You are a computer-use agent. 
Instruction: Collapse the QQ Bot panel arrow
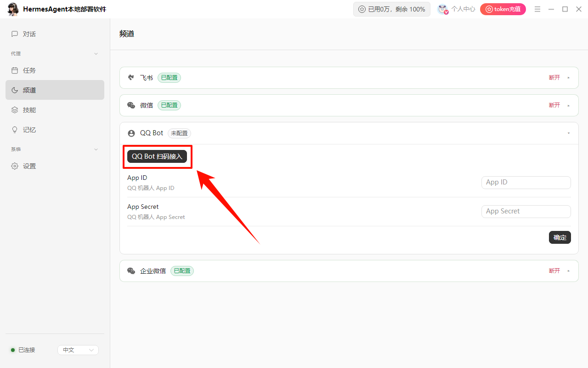(569, 133)
